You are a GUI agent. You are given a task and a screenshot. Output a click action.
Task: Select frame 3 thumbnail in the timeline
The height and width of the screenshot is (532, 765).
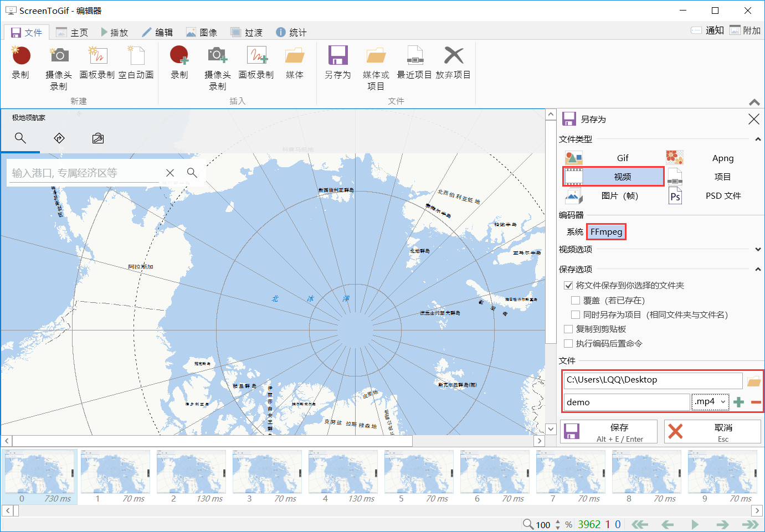click(267, 473)
